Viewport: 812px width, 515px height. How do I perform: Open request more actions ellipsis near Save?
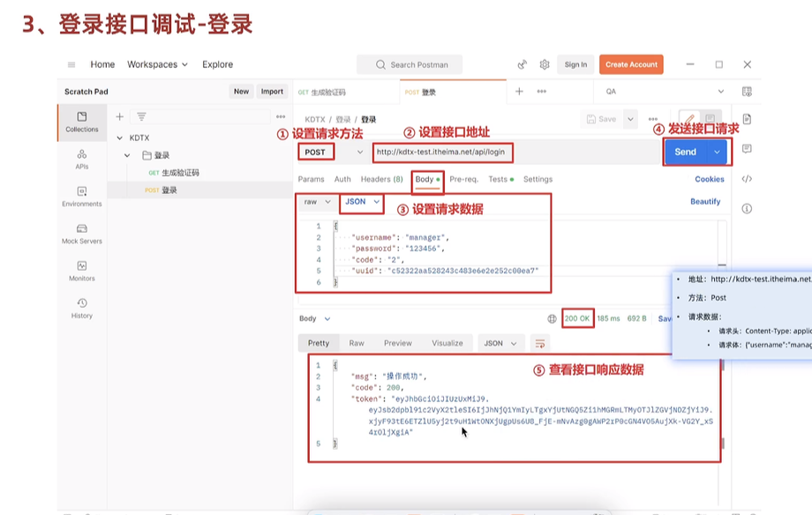(x=653, y=119)
